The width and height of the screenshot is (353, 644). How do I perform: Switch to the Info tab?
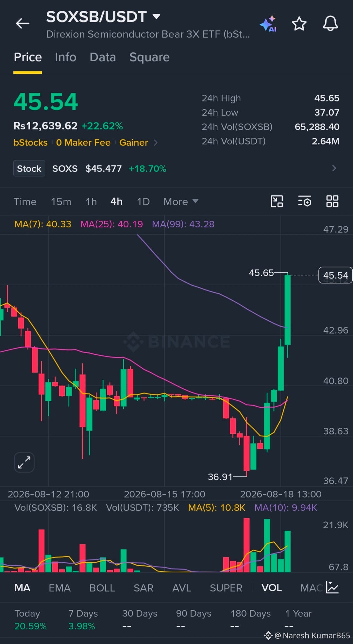point(66,57)
